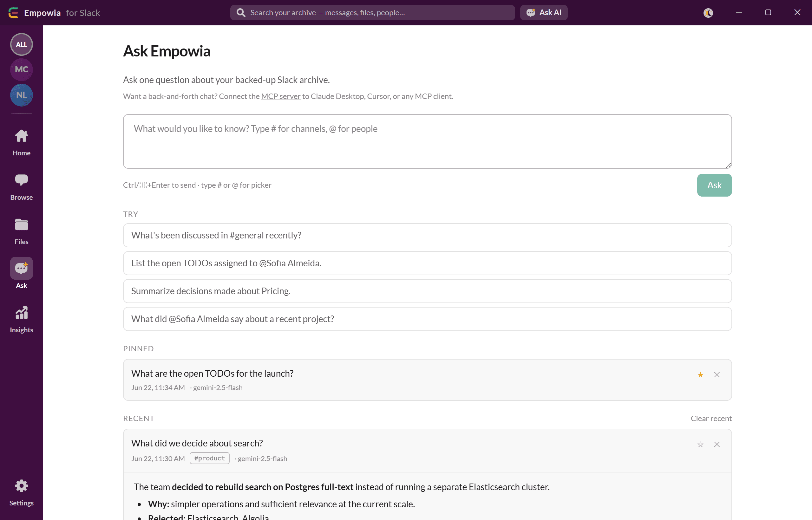The width and height of the screenshot is (812, 520).
Task: Unpin the launch TODOs question star
Action: click(701, 375)
